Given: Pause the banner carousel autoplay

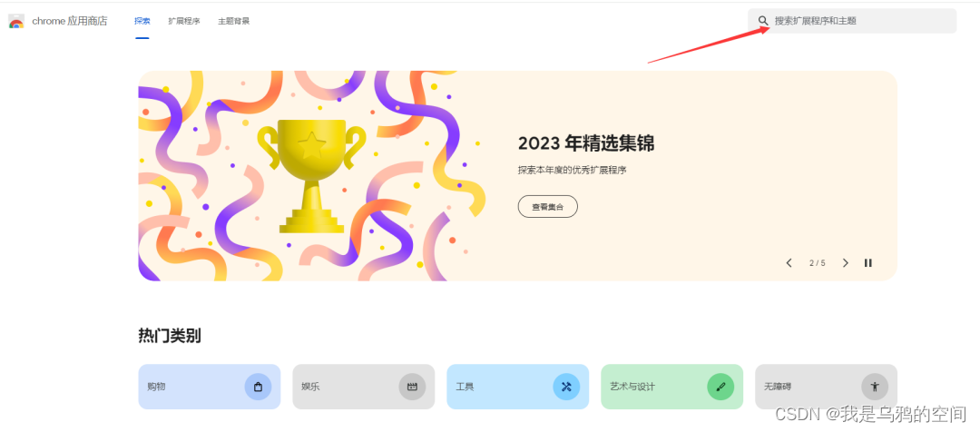Looking at the screenshot, I should point(868,263).
